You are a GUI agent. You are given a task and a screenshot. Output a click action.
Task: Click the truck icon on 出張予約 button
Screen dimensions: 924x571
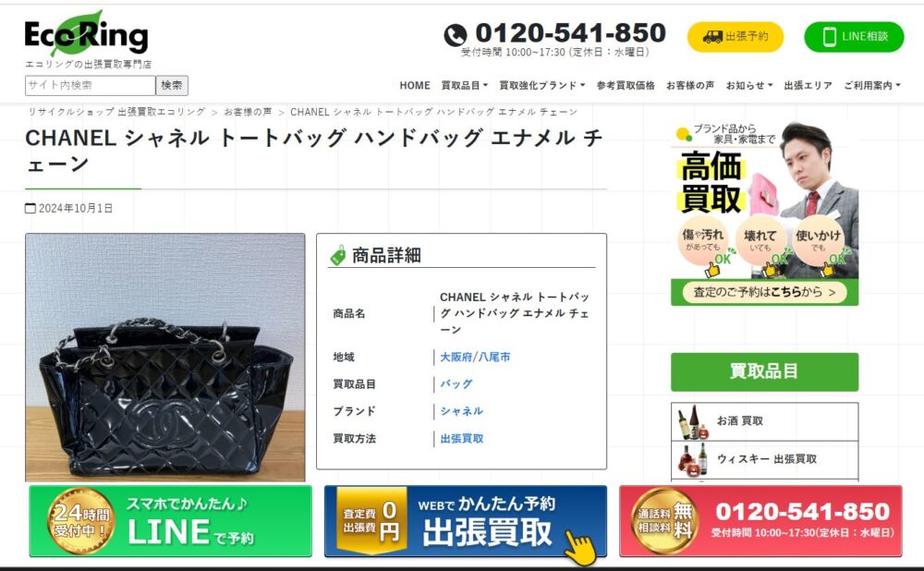(x=712, y=37)
